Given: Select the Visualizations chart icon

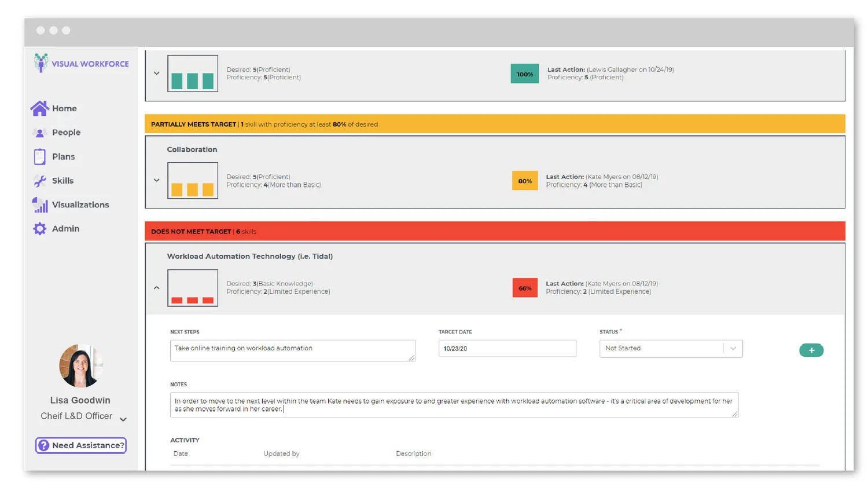Looking at the screenshot, I should point(39,204).
